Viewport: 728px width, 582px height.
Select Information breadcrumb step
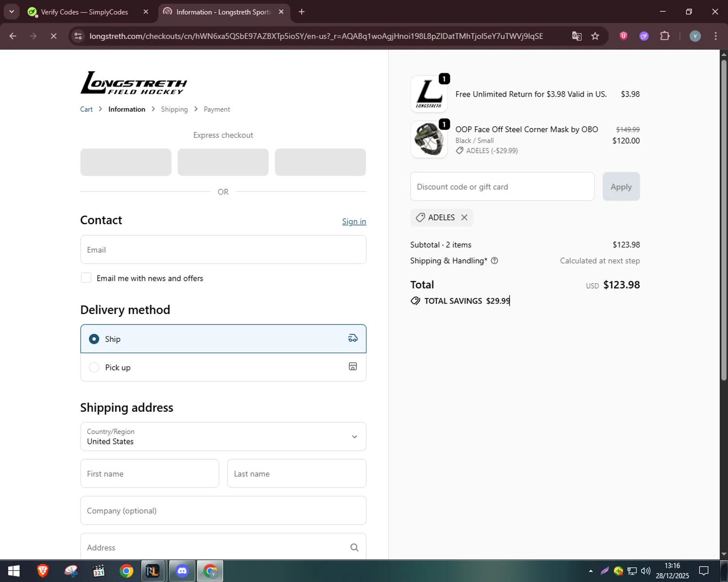click(x=127, y=109)
